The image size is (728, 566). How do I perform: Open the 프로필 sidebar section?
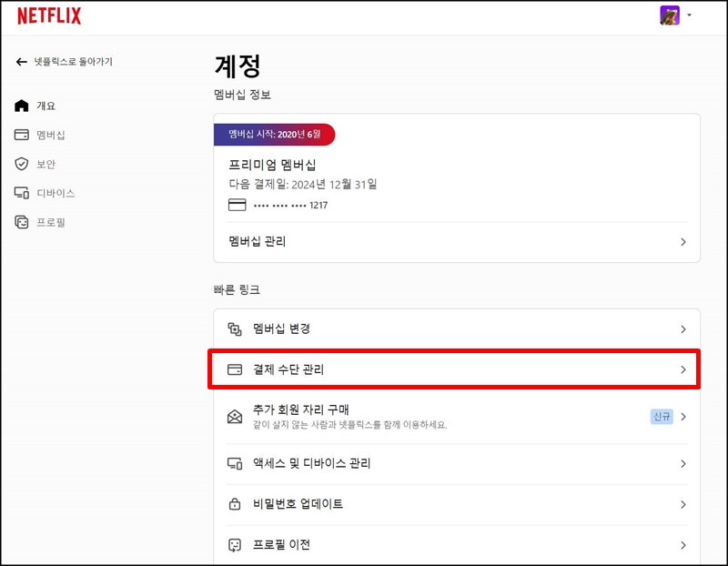51,222
